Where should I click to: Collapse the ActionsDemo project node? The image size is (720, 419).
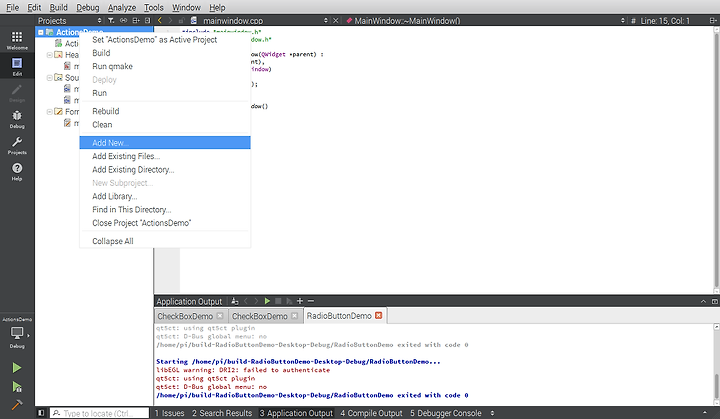(x=41, y=32)
